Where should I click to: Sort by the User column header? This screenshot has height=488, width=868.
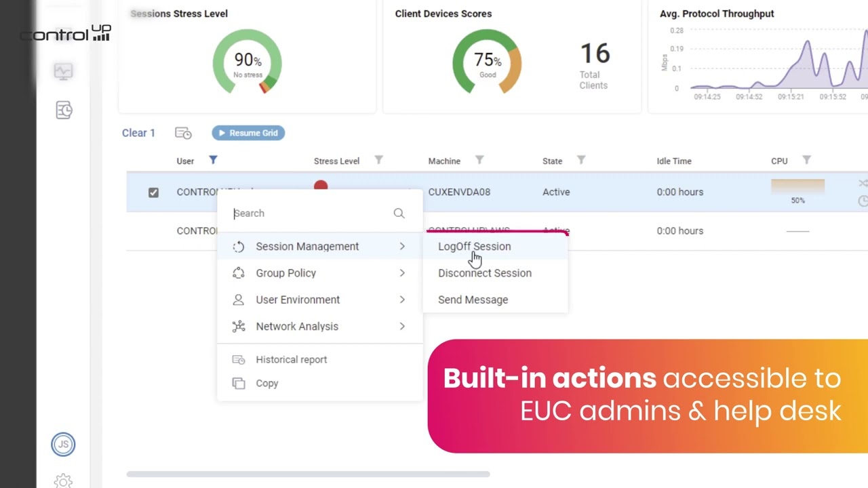pos(185,161)
